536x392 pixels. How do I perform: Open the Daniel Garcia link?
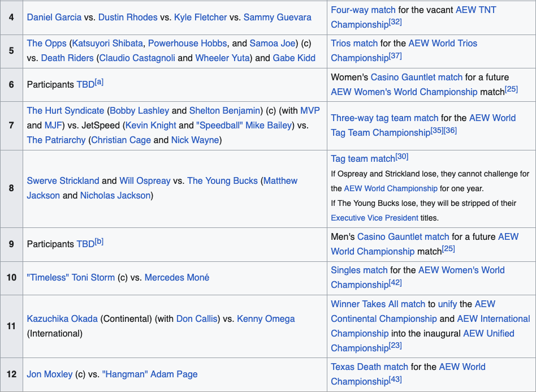[x=54, y=18]
